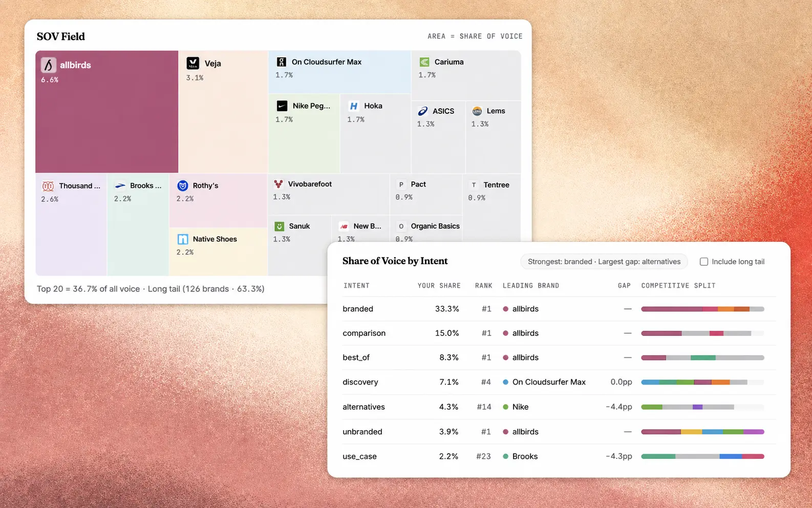Click the COMPETITIVE SPLIT column header

pos(678,286)
